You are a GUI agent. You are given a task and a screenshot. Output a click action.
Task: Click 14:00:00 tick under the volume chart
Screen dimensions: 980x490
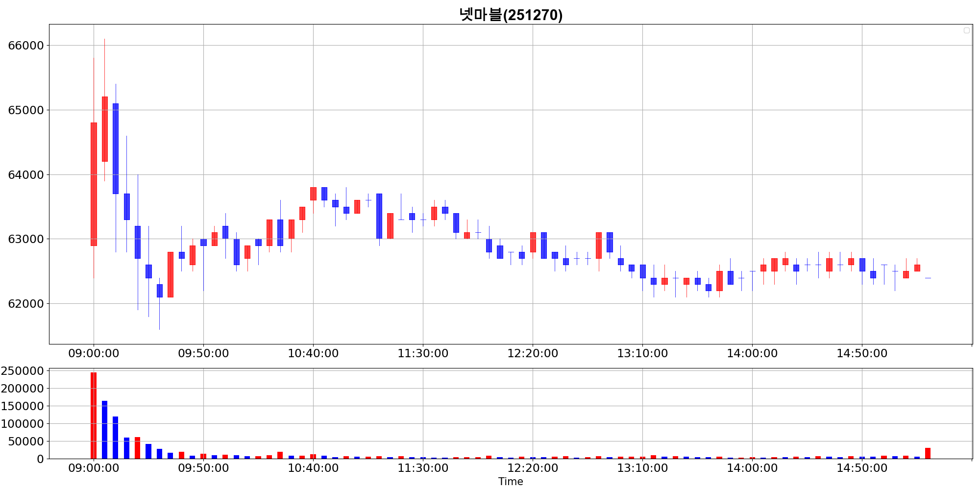click(x=752, y=468)
